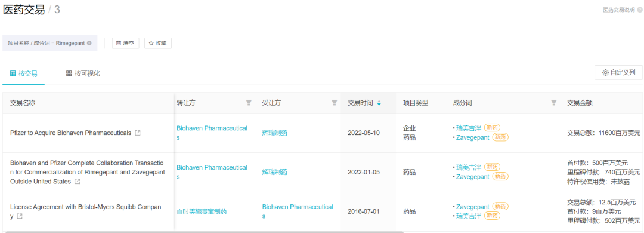Image resolution: width=644 pixels, height=233 pixels.
Task: Save search using 收藏 star button
Action: pyautogui.click(x=157, y=43)
